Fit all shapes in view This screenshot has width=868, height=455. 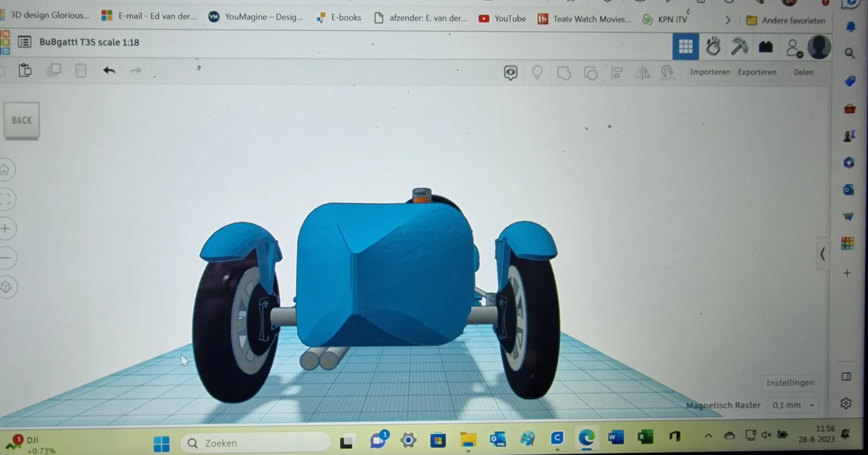pos(5,199)
